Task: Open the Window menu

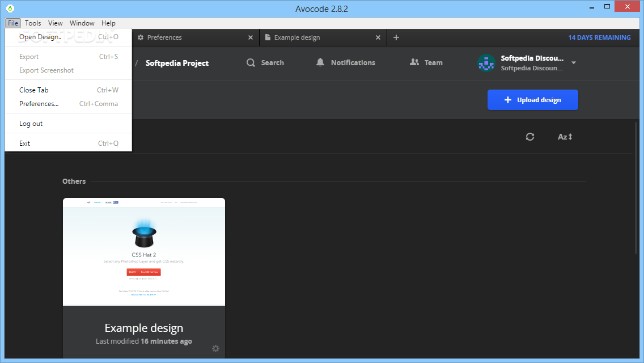Action: point(82,23)
